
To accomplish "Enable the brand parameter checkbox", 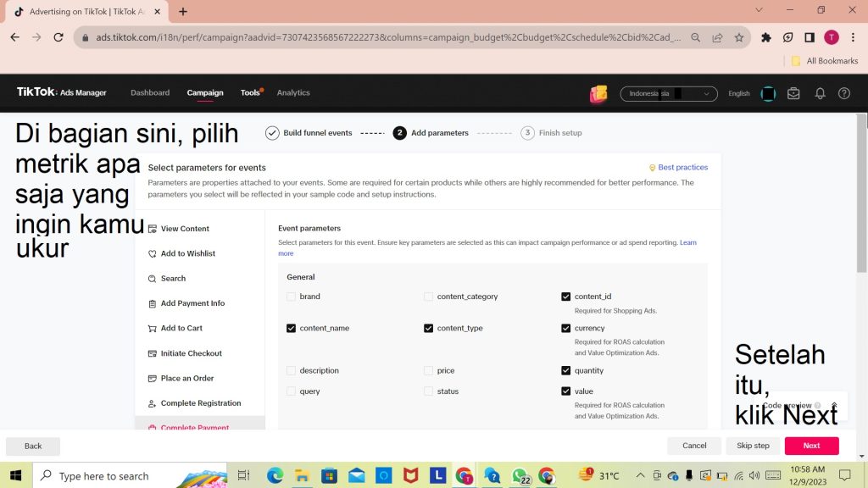I will click(292, 297).
